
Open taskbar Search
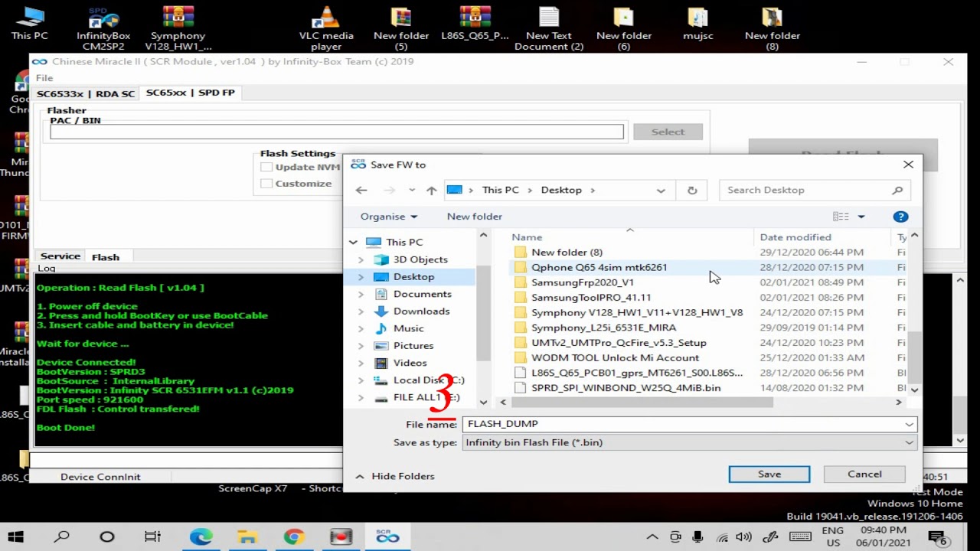pos(62,537)
